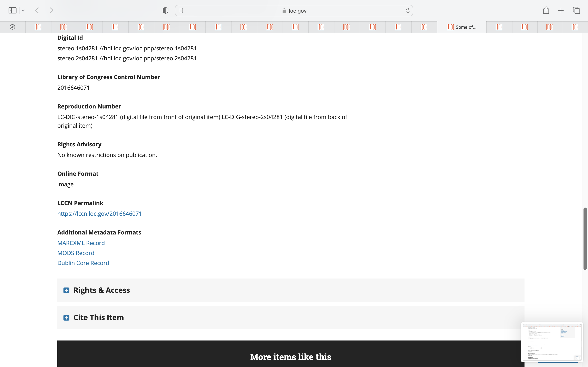Click the screenshot preview thumbnail
This screenshot has width=588, height=367.
(x=551, y=342)
